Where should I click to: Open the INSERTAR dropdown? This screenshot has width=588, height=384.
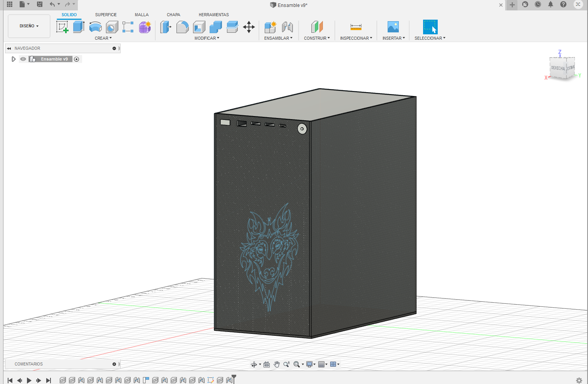click(394, 38)
